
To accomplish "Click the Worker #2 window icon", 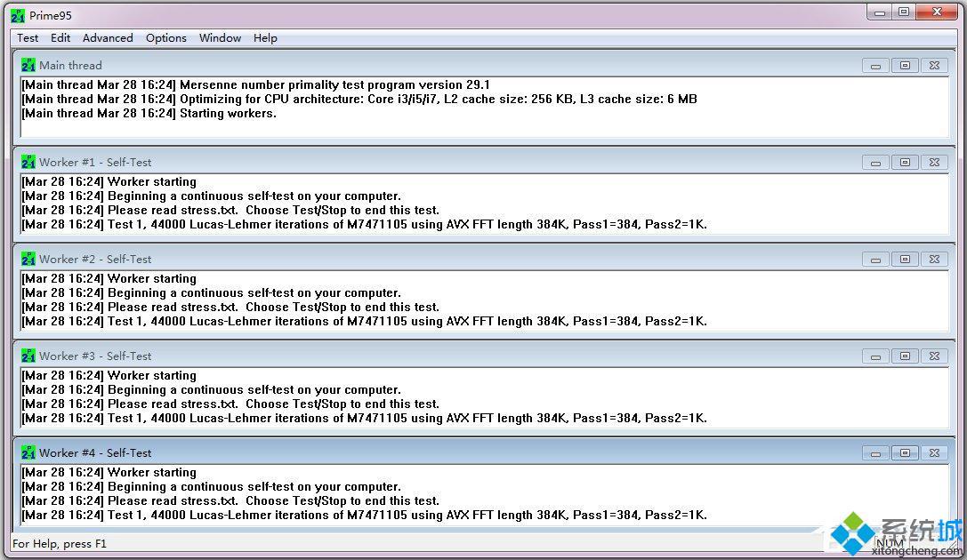I will pos(28,259).
